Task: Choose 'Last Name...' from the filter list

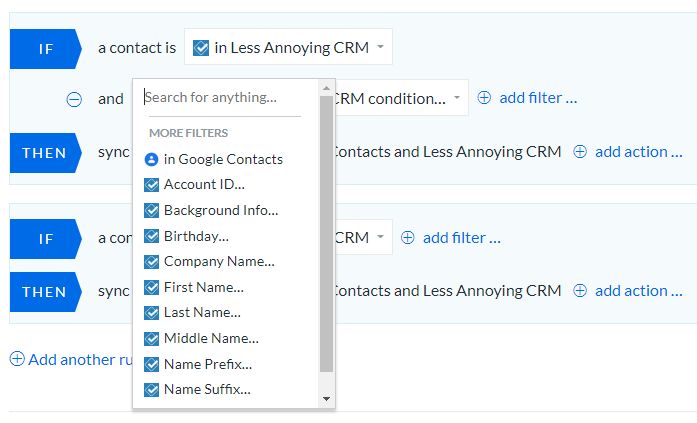Action: pos(202,312)
